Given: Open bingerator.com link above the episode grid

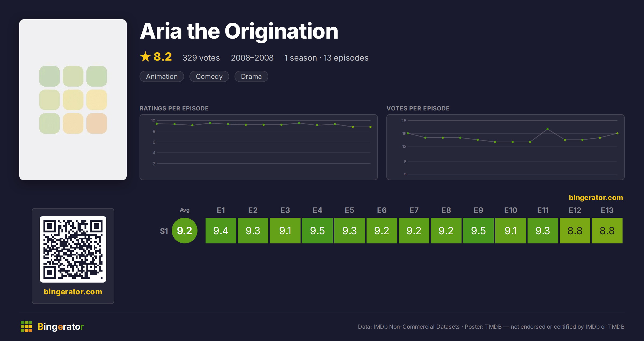Looking at the screenshot, I should click(x=596, y=198).
